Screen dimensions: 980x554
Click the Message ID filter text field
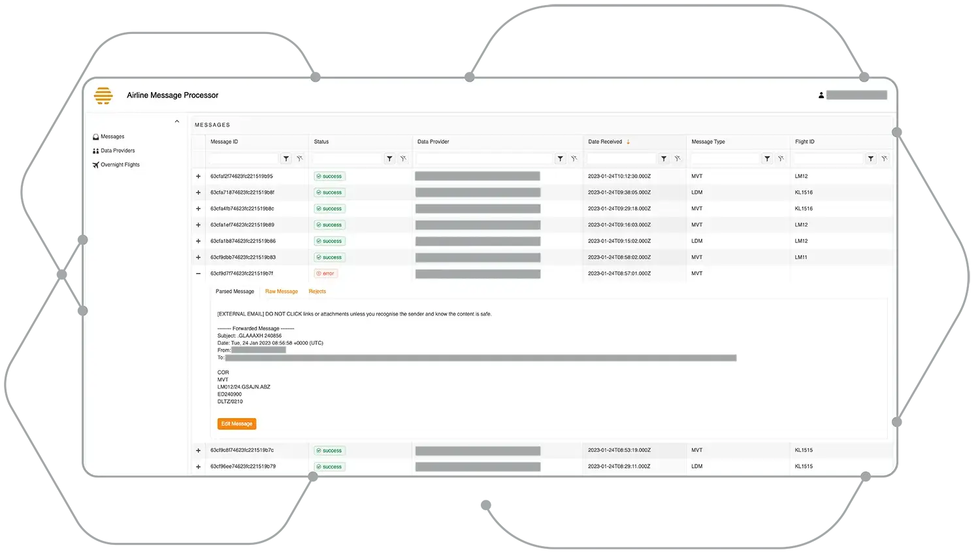tap(243, 159)
